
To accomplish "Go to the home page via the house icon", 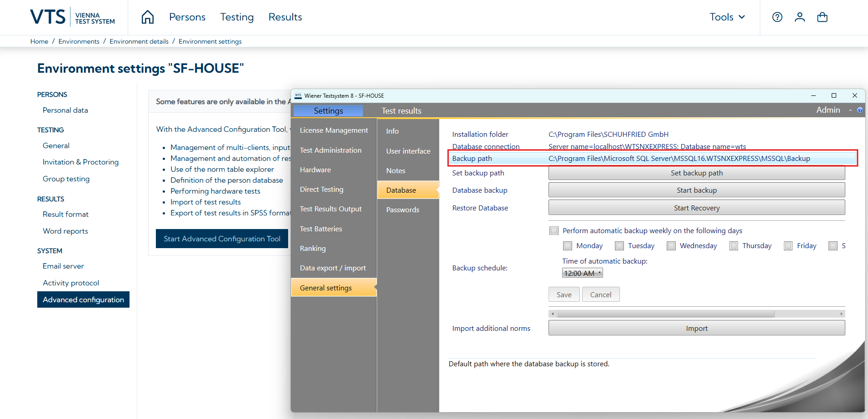I will click(148, 17).
